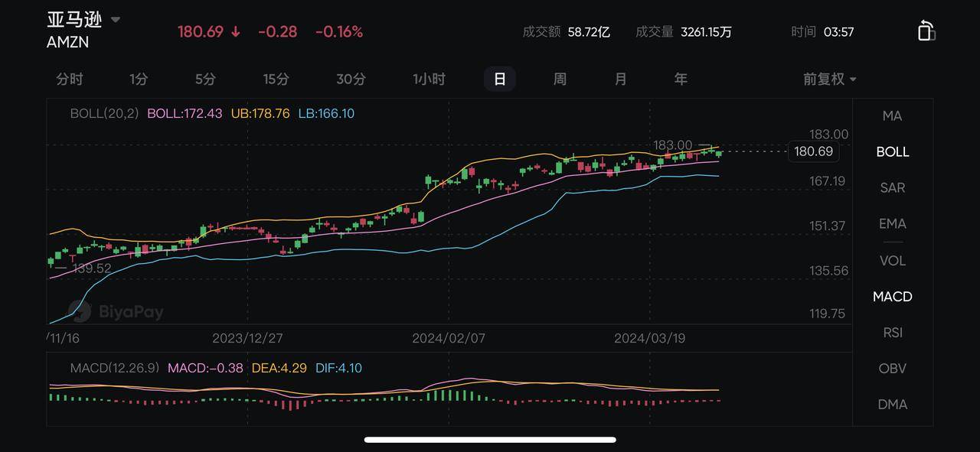Image resolution: width=980 pixels, height=452 pixels.
Task: Tap the MACD(12.26.9) parameter label
Action: click(115, 368)
